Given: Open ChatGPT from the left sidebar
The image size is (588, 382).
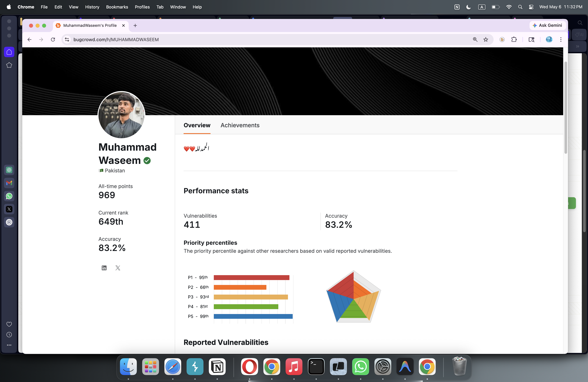Looking at the screenshot, I should click(9, 170).
